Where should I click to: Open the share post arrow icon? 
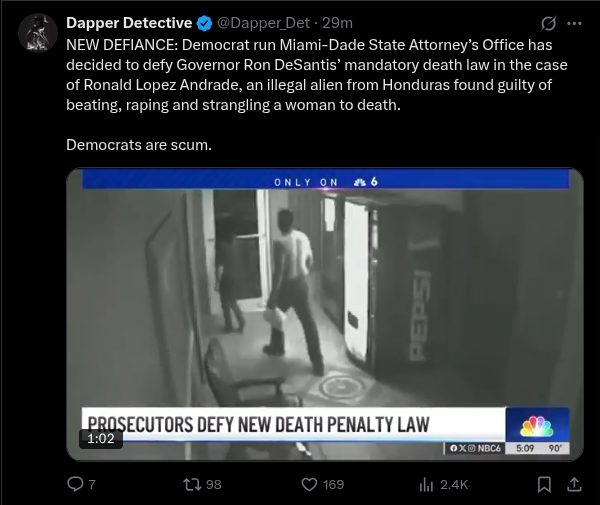pyautogui.click(x=574, y=485)
